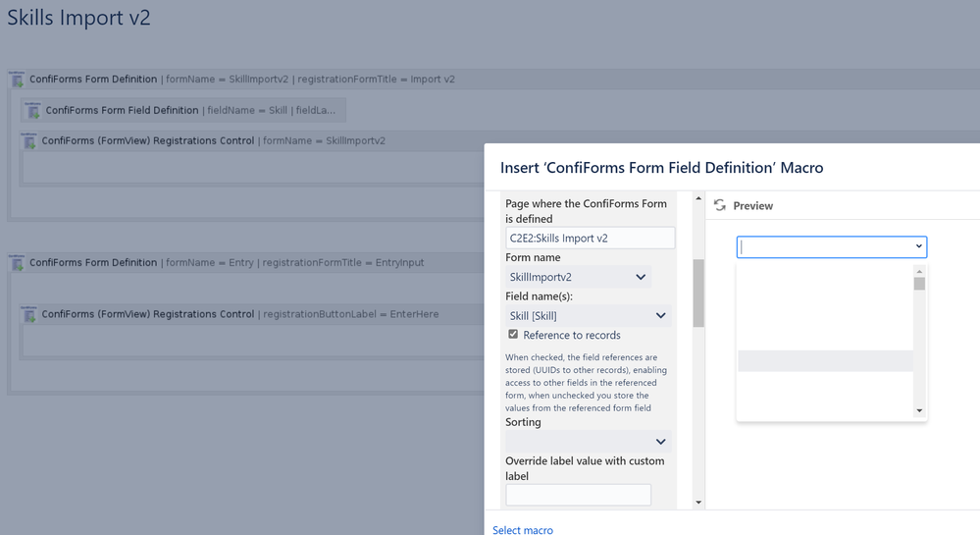Viewport: 980px width, 535px height.
Task: Click the Sorting label
Action: click(523, 422)
